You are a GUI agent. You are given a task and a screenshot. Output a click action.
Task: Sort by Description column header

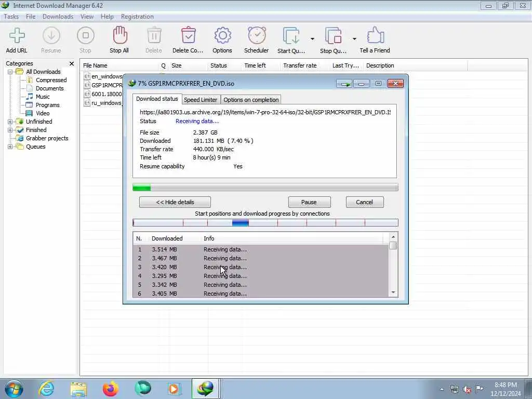415,65
